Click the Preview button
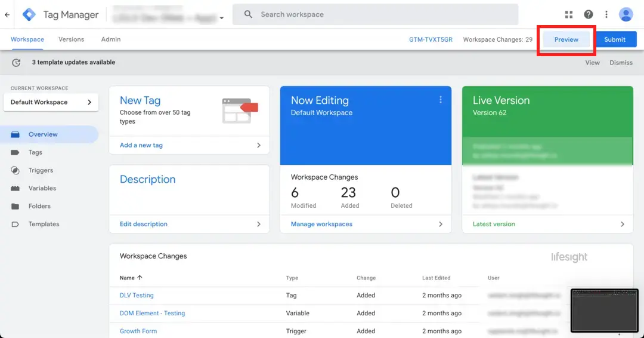The width and height of the screenshot is (644, 338). [x=566, y=39]
